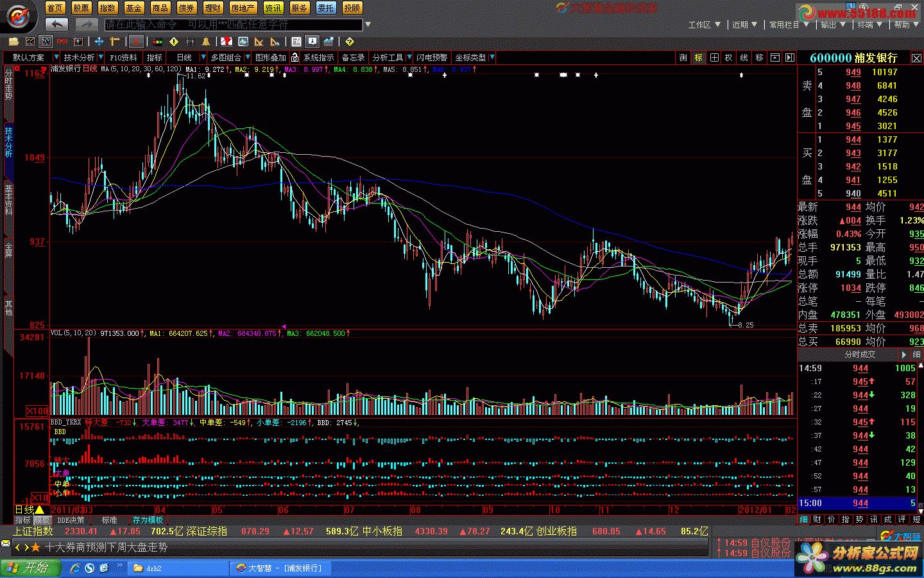Image resolution: width=924 pixels, height=578 pixels.
Task: Open the 工作区 dropdown menu
Action: (x=704, y=24)
